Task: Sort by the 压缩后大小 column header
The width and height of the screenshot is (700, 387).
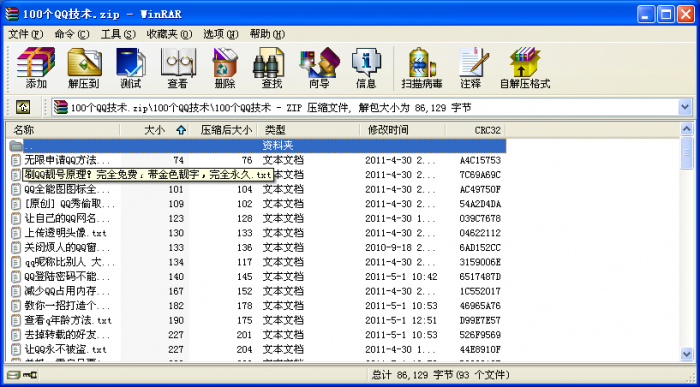Action: [223, 130]
